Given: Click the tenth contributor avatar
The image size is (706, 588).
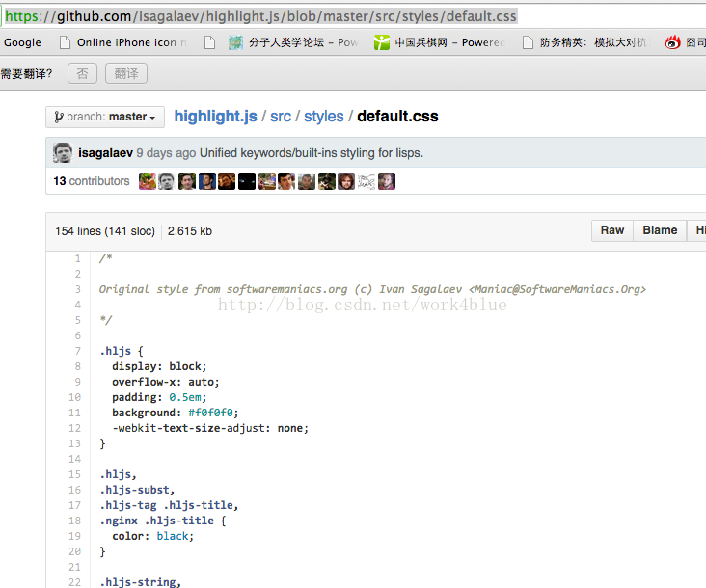Looking at the screenshot, I should (x=327, y=181).
